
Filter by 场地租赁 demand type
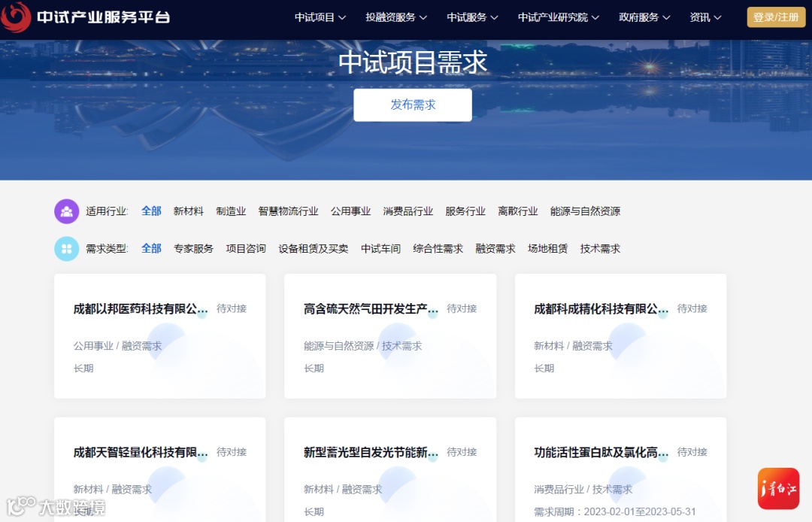tap(548, 249)
